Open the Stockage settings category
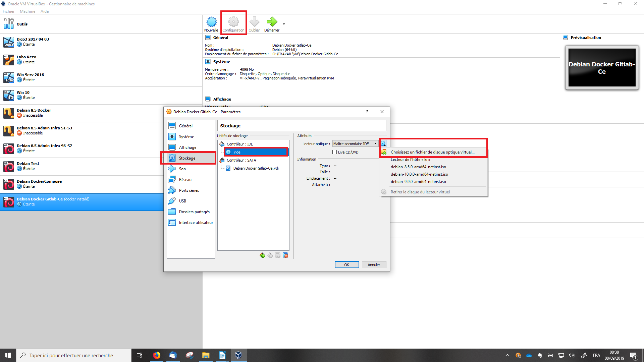This screenshot has width=644, height=362. click(191, 158)
